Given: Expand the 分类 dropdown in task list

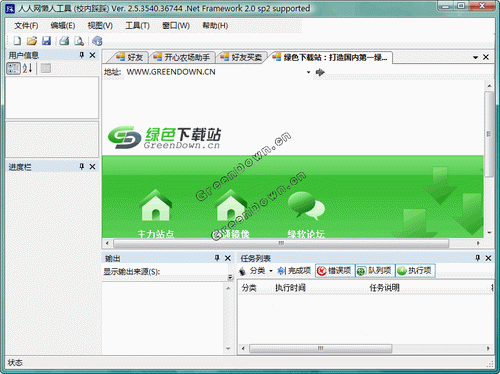Looking at the screenshot, I should [271, 271].
